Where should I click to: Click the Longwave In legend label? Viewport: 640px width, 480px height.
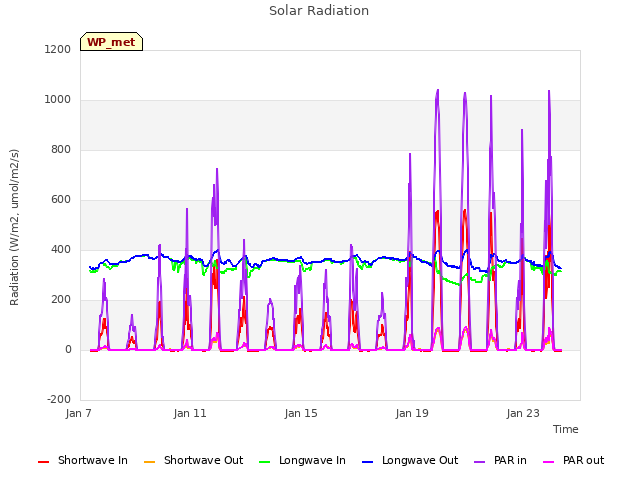(x=312, y=460)
